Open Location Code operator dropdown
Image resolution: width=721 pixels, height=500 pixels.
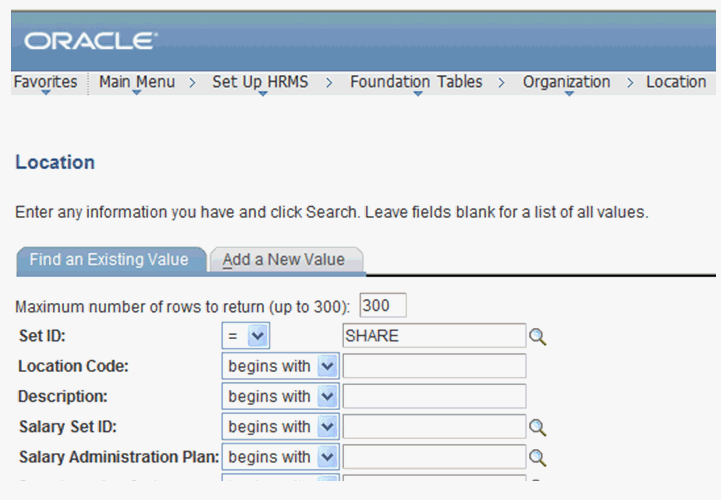[280, 366]
